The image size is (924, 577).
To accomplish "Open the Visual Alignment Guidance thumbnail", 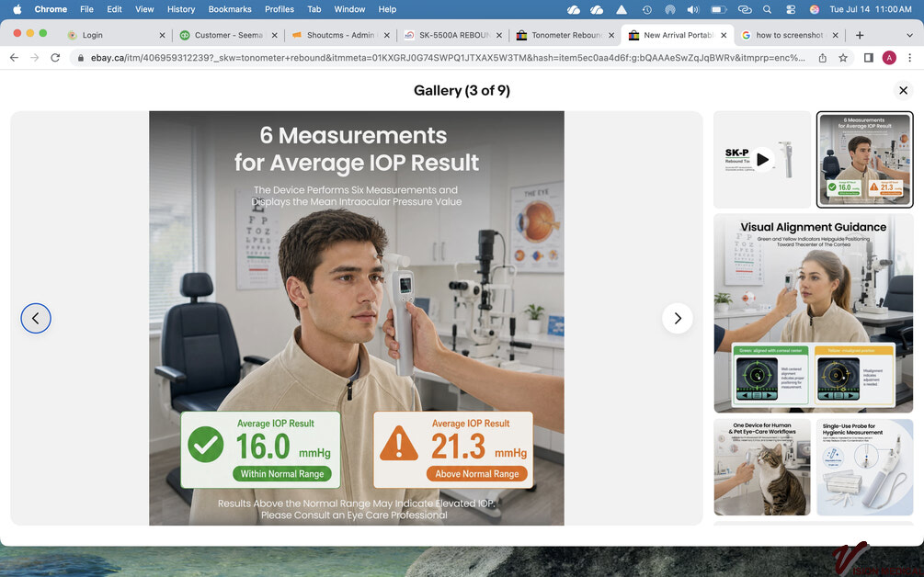I will (x=814, y=313).
